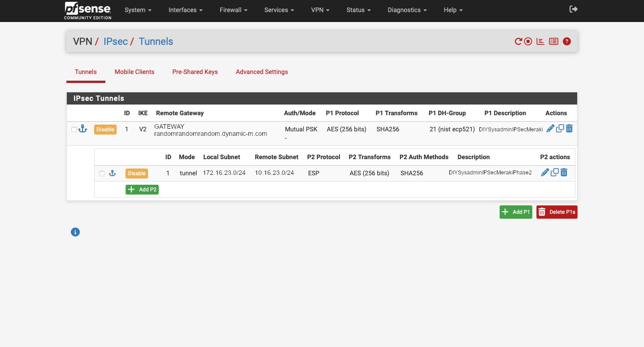
Task: Click the restart IPsec service icon
Action: tap(518, 42)
